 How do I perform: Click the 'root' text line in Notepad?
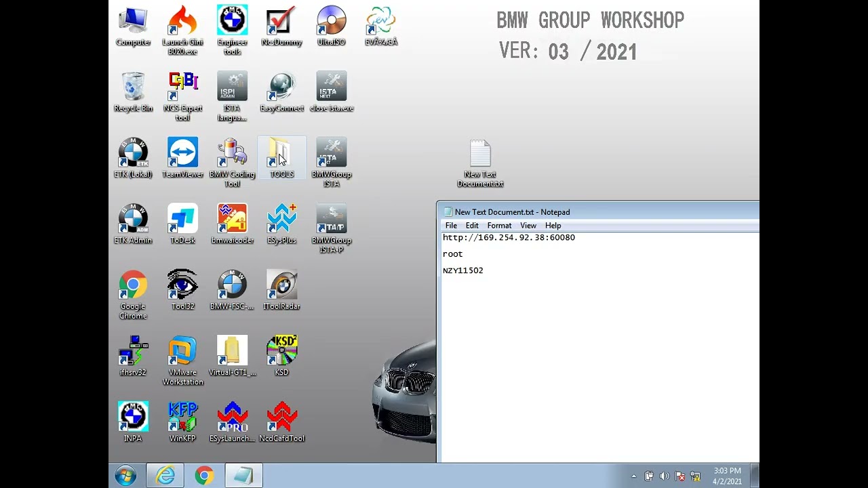(x=452, y=254)
